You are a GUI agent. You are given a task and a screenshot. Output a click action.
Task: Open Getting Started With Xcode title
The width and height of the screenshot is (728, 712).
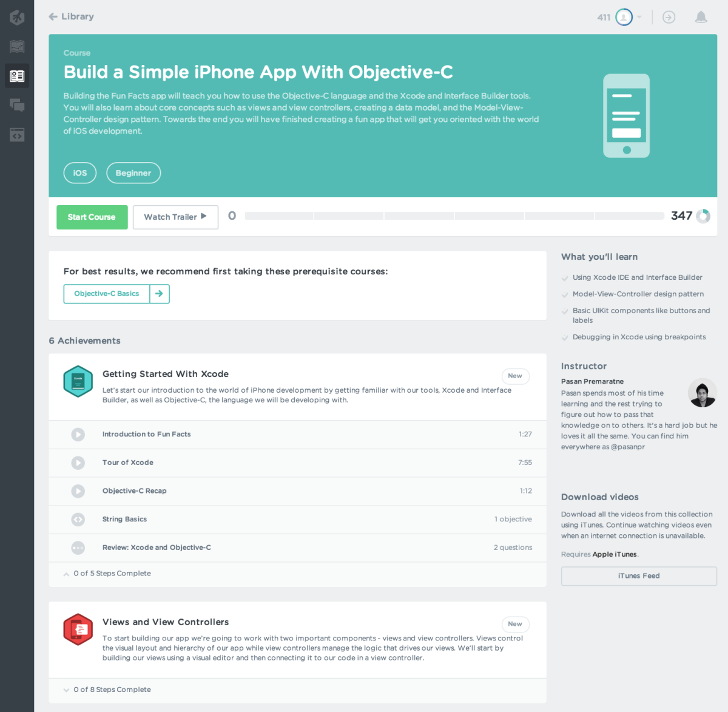click(x=166, y=374)
